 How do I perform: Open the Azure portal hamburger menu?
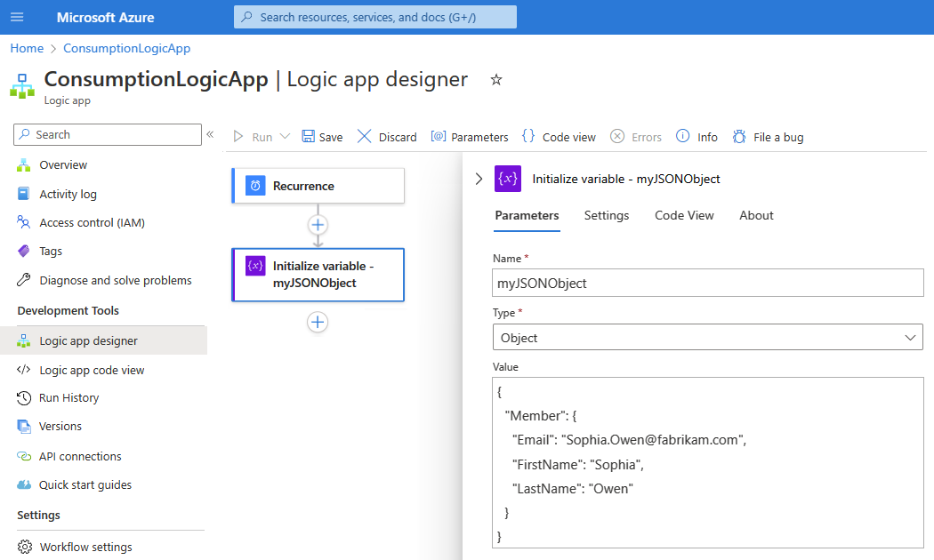18,18
